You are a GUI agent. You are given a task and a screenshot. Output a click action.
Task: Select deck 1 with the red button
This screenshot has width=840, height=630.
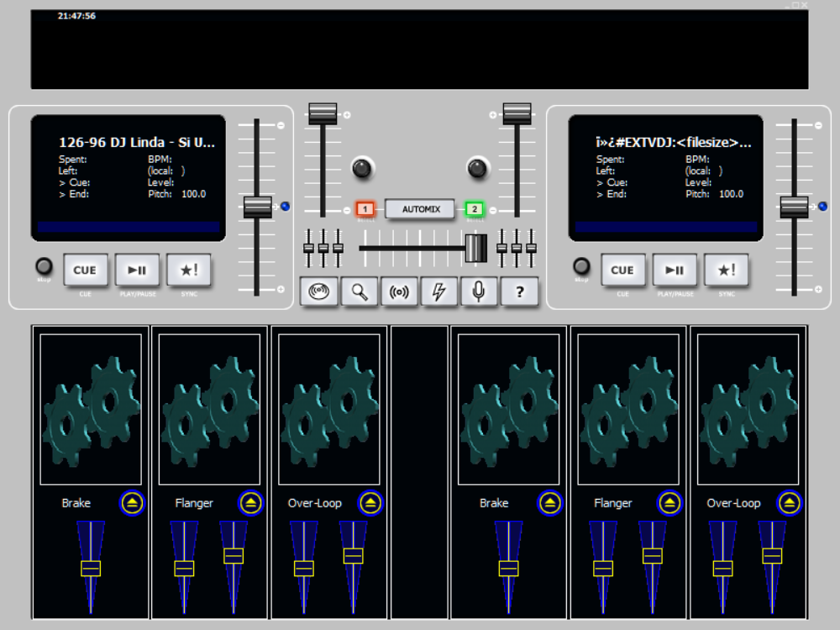pos(365,209)
